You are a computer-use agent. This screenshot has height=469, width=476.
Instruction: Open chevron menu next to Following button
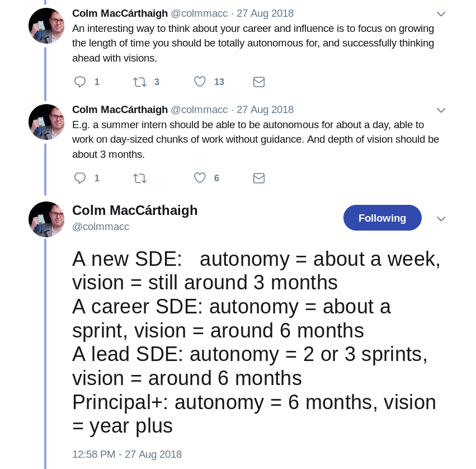point(441,219)
